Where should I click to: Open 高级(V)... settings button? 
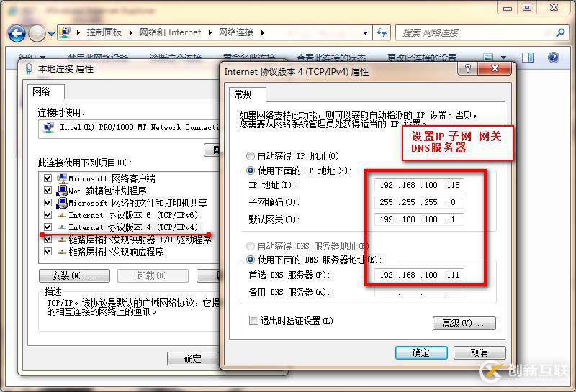coord(464,324)
